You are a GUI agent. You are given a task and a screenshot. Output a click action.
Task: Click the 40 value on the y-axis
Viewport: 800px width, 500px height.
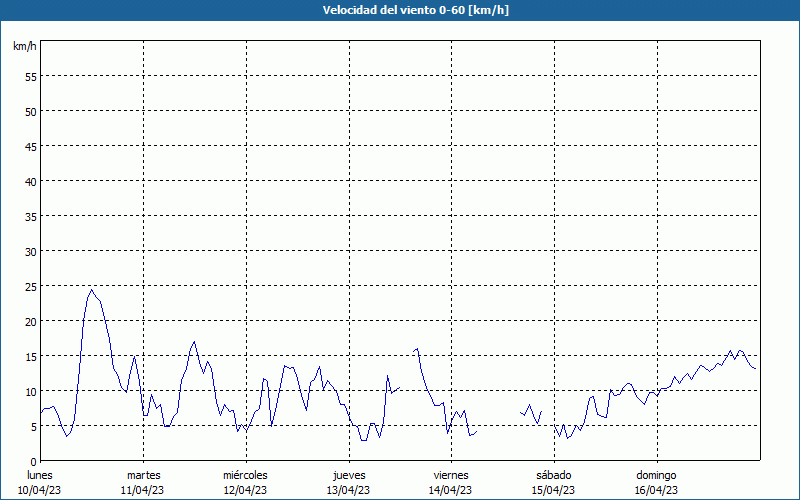(31, 181)
